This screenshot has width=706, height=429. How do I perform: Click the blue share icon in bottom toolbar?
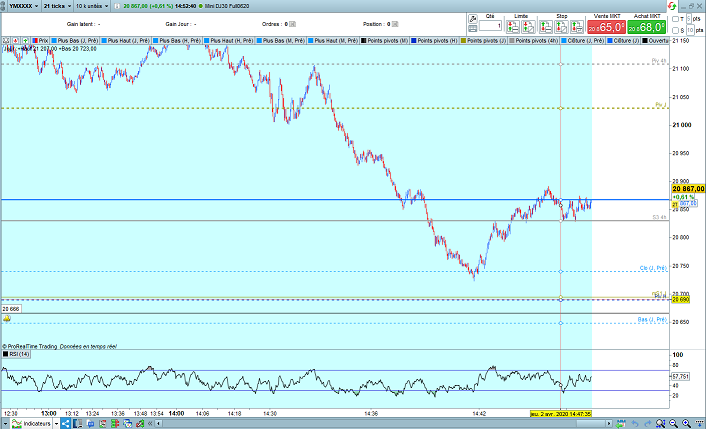coord(66,424)
